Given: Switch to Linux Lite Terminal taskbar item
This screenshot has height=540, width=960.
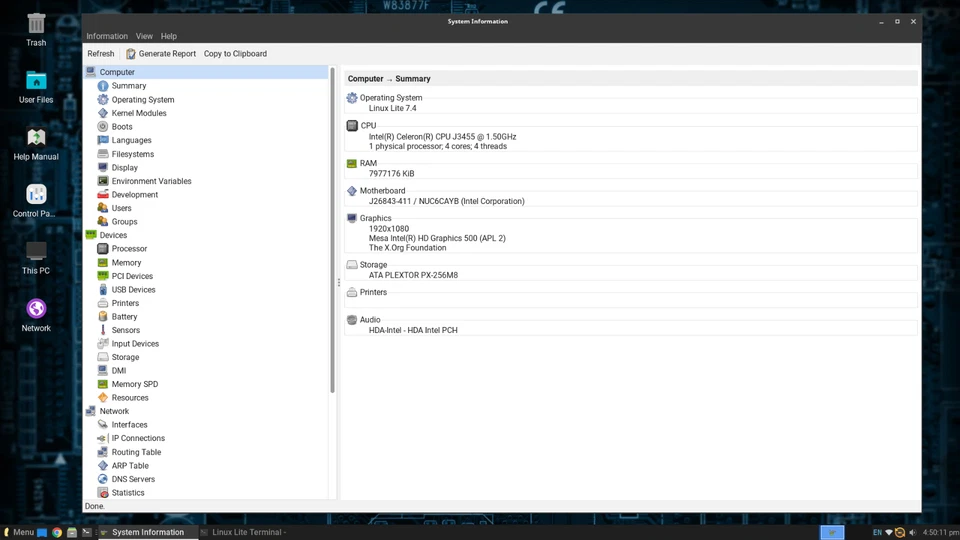Looking at the screenshot, I should (x=244, y=532).
